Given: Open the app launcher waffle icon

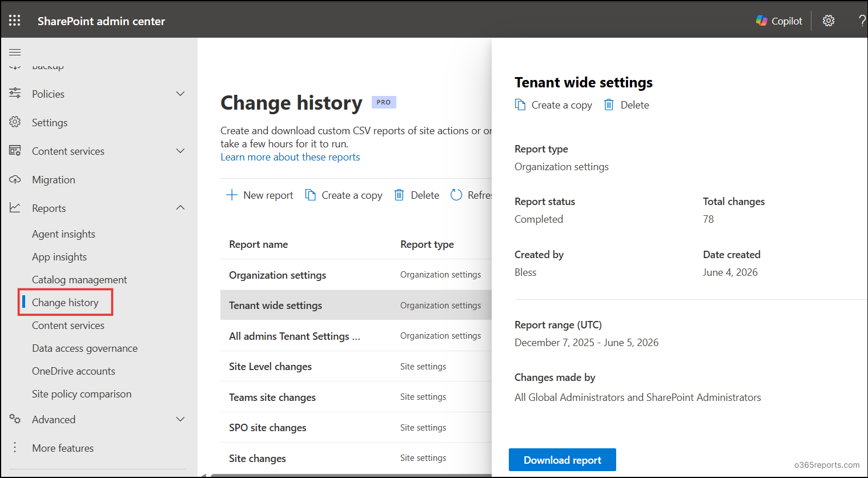Looking at the screenshot, I should tap(15, 21).
